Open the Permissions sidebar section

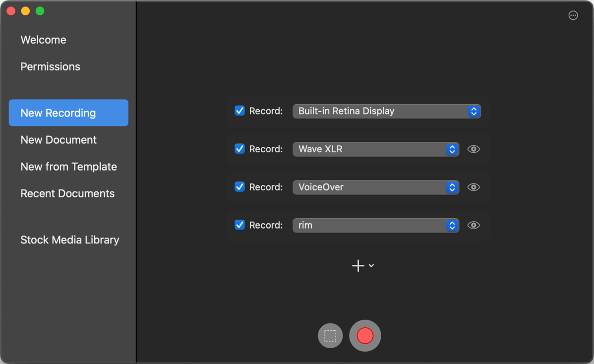(50, 66)
